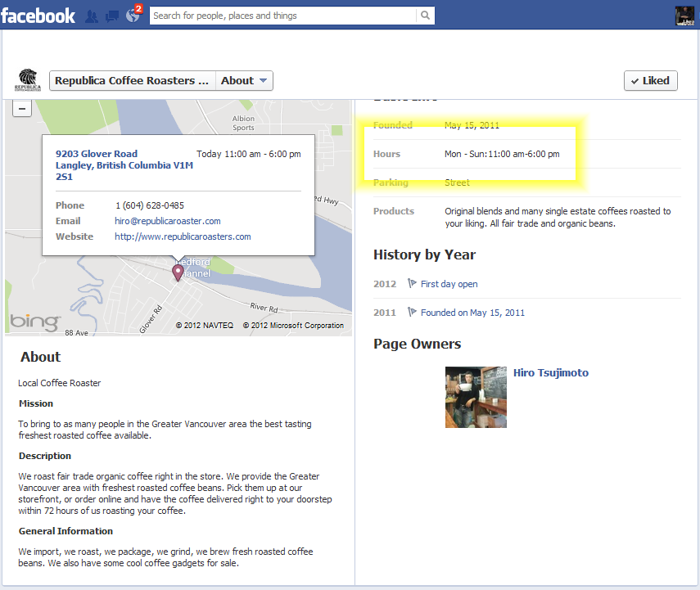Image resolution: width=700 pixels, height=590 pixels.
Task: Click the Page Owners heading
Action: click(418, 344)
